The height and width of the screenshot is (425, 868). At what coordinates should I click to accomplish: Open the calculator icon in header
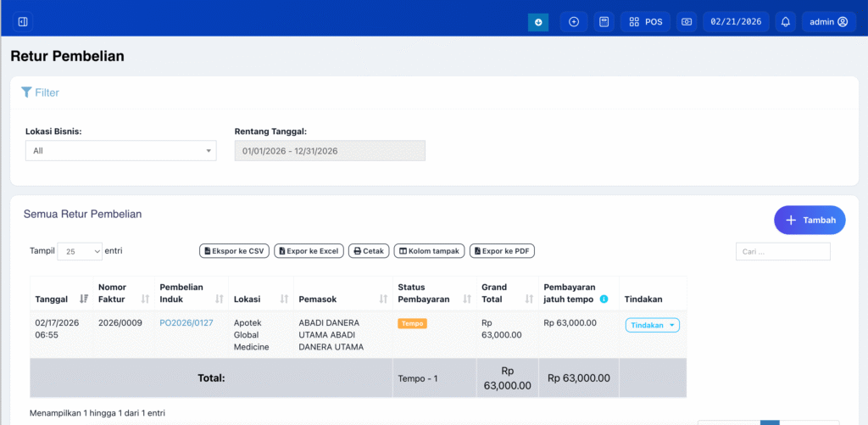click(x=604, y=22)
